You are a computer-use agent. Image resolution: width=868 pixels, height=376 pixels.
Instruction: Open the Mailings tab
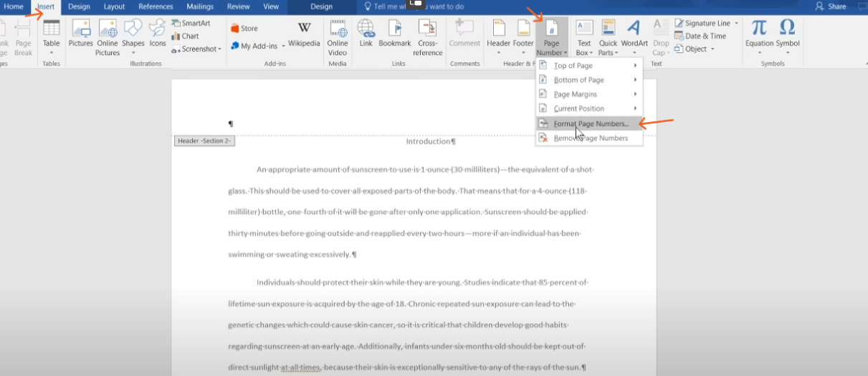click(x=201, y=6)
